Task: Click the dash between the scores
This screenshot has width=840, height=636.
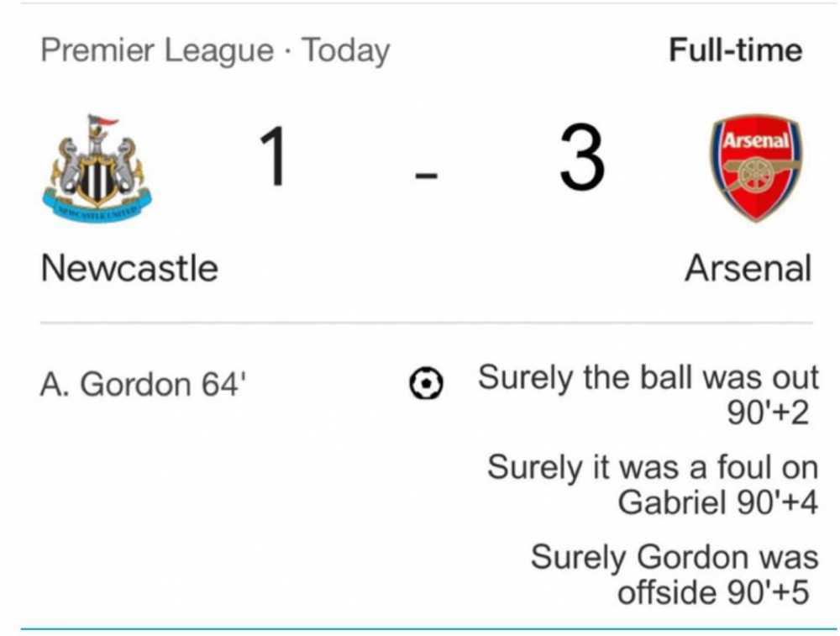Action: pos(427,176)
